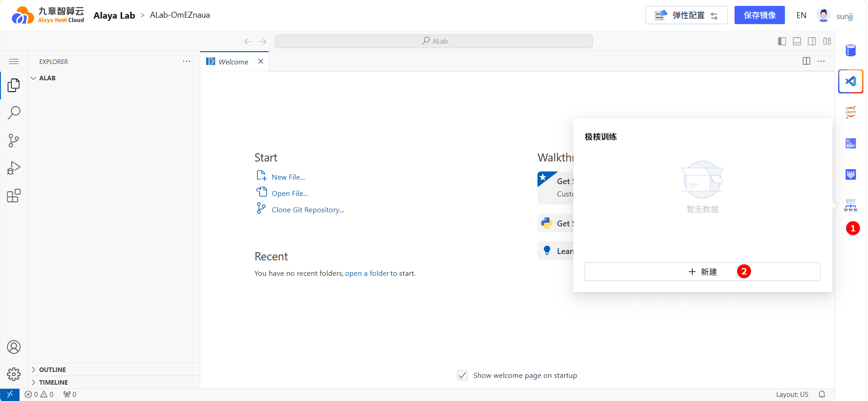Open the Customize Layout icon

(x=827, y=41)
